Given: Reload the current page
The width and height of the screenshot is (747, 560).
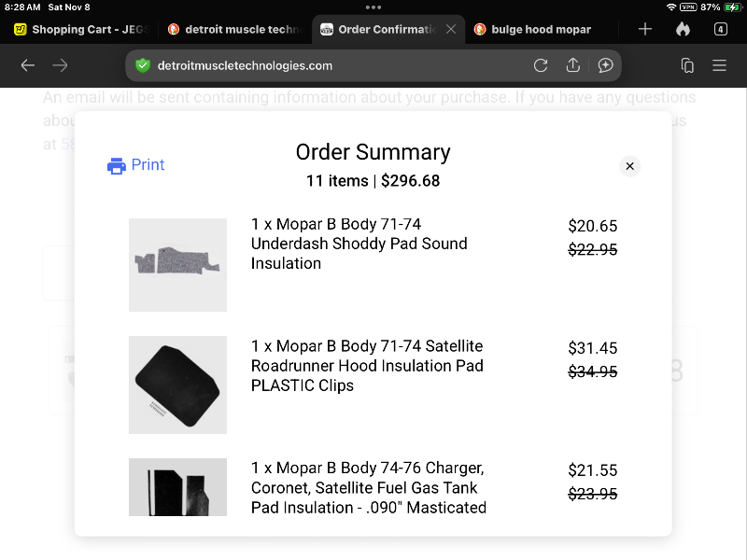Looking at the screenshot, I should click(541, 65).
